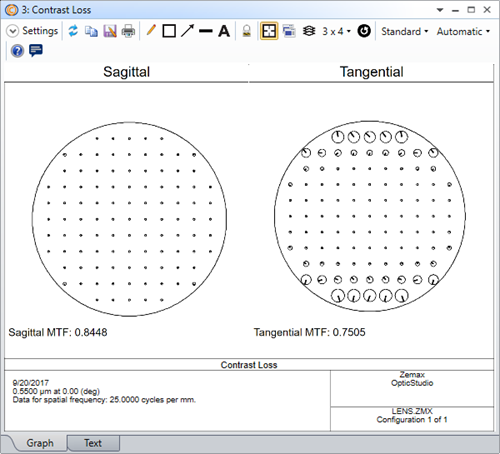Pick the arrow annotation tool
This screenshot has width=500, height=454.
[188, 31]
